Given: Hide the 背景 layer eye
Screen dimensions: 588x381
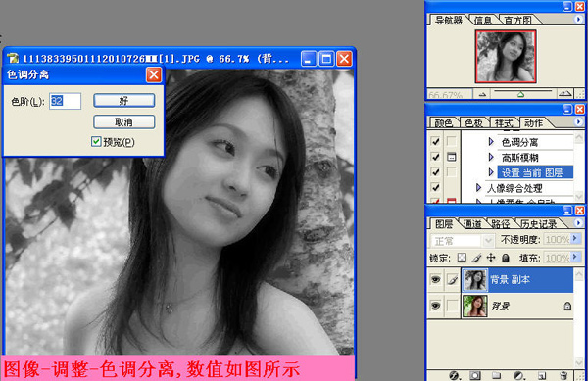Looking at the screenshot, I should [435, 306].
